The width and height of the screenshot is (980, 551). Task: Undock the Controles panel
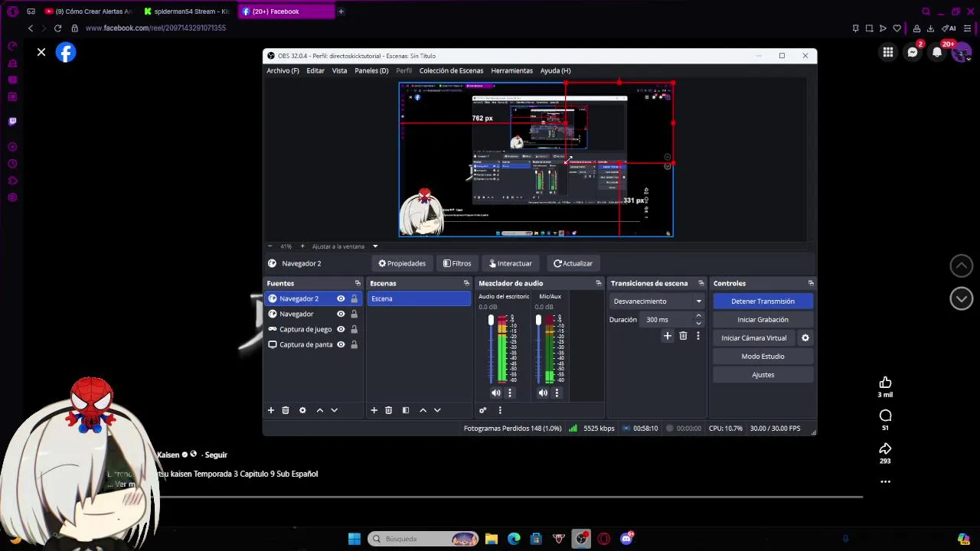[811, 283]
